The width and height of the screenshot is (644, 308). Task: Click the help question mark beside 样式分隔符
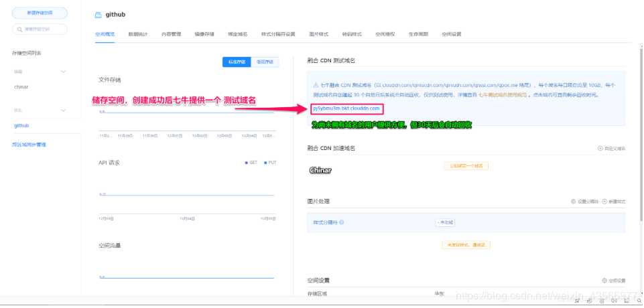point(342,222)
